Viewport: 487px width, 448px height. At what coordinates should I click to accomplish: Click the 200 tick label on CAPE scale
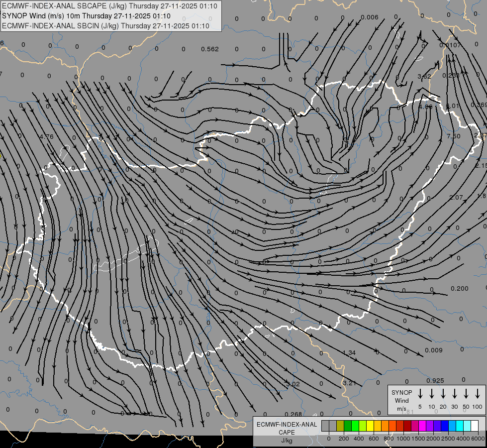[344, 439]
